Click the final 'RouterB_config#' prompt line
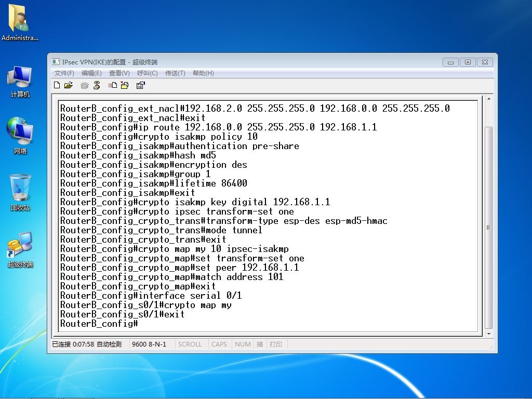 tap(99, 324)
